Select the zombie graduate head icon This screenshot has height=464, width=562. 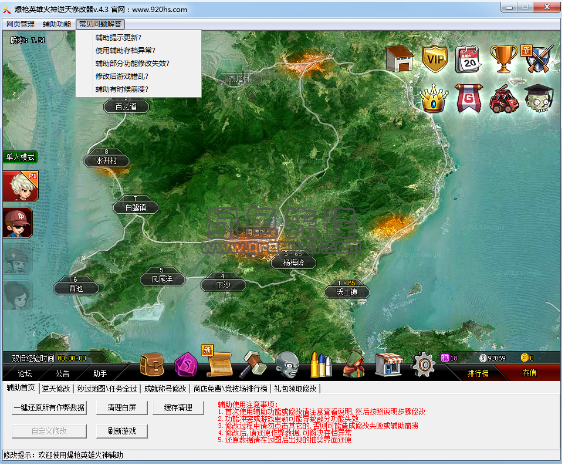click(x=538, y=98)
